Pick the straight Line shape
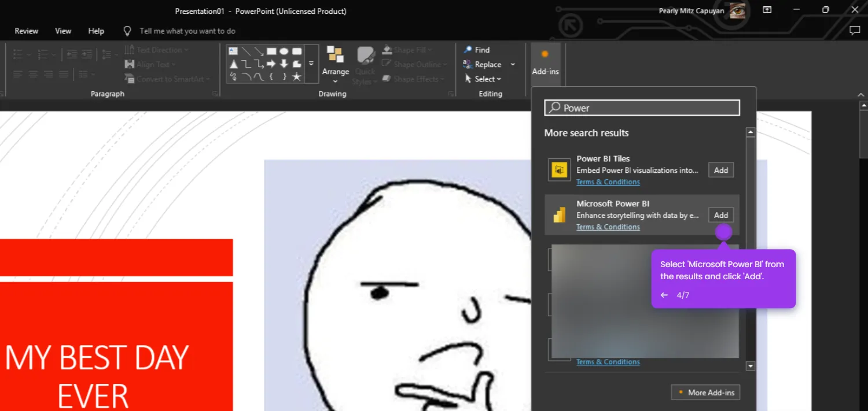The width and height of the screenshot is (868, 411). pyautogui.click(x=246, y=51)
